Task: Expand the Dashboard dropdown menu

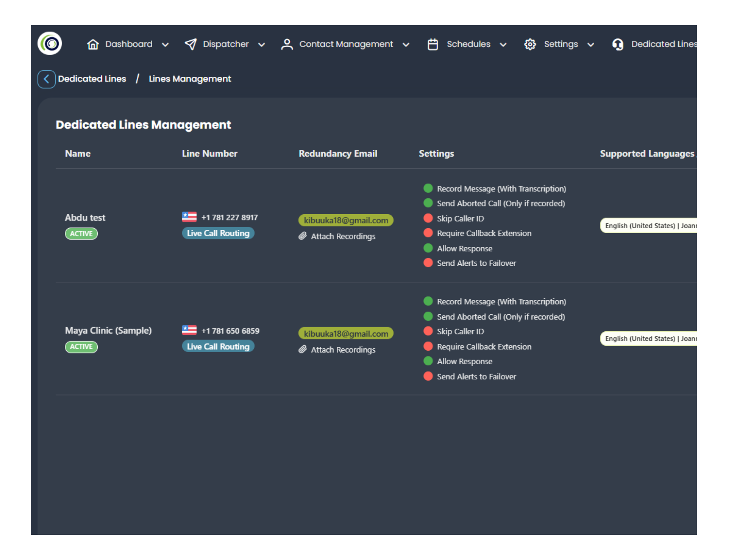Action: coord(165,44)
